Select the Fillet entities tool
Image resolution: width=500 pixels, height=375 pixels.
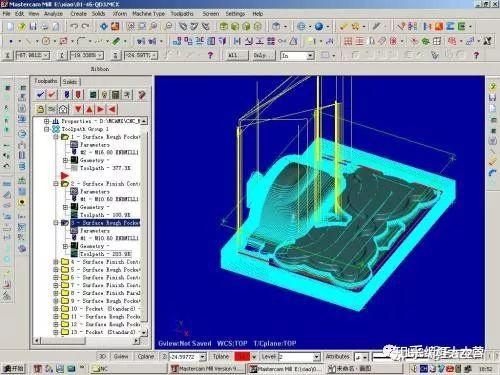click(x=81, y=41)
